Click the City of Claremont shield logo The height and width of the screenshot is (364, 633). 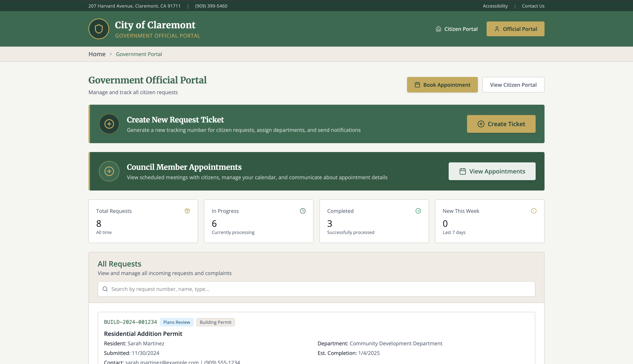[98, 29]
